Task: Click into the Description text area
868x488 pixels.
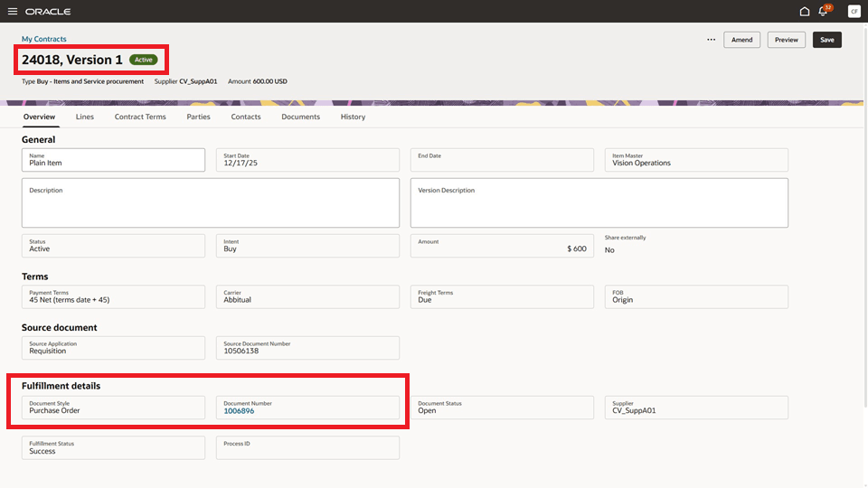Action: click(x=211, y=202)
